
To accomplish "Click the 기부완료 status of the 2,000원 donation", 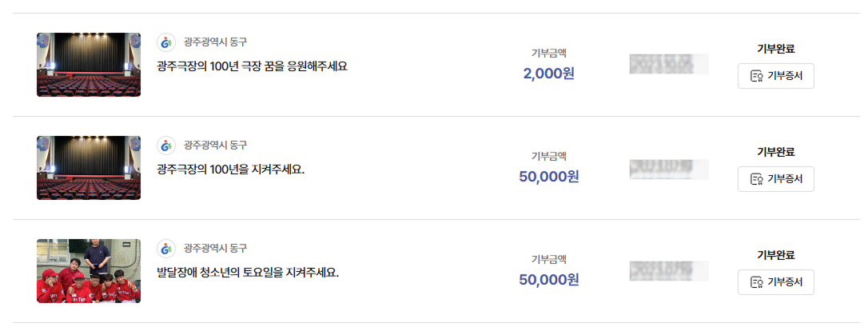I will (x=775, y=49).
